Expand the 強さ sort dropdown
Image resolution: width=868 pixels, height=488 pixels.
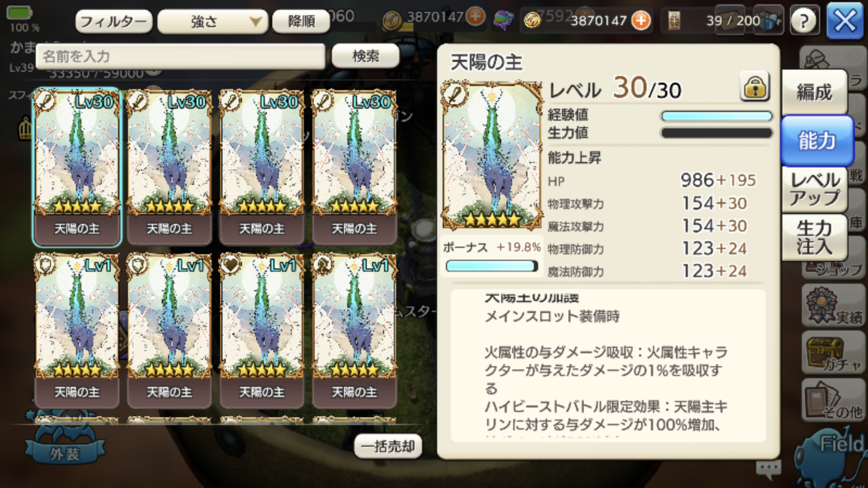(213, 21)
